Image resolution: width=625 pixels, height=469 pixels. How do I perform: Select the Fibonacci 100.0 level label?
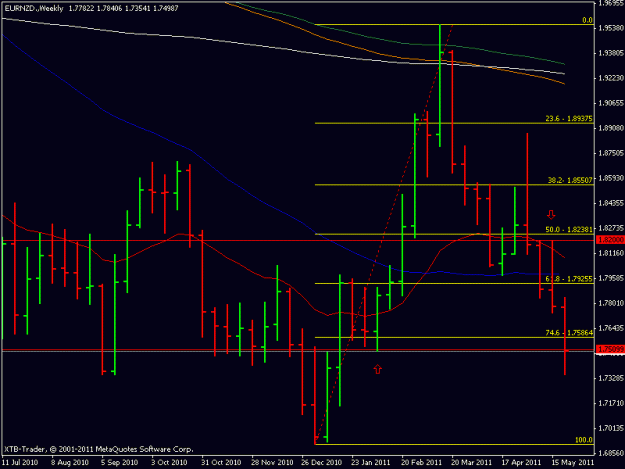pos(584,440)
